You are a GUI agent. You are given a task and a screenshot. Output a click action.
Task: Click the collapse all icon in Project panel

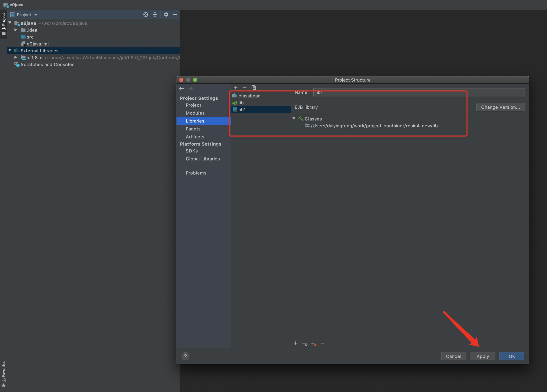coord(155,15)
